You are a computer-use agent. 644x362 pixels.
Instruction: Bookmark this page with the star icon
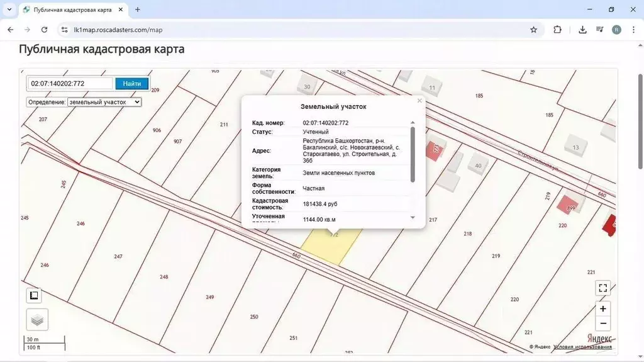click(x=533, y=30)
